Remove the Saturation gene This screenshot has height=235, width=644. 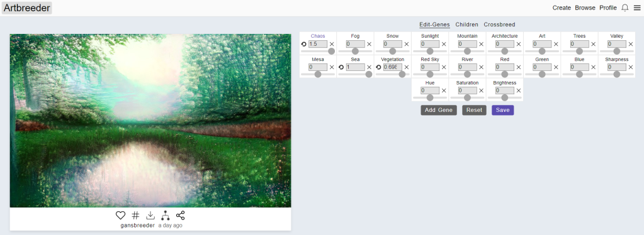(x=482, y=90)
